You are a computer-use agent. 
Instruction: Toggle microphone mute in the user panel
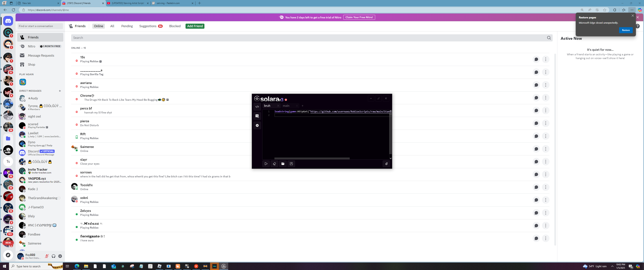coord(47,256)
